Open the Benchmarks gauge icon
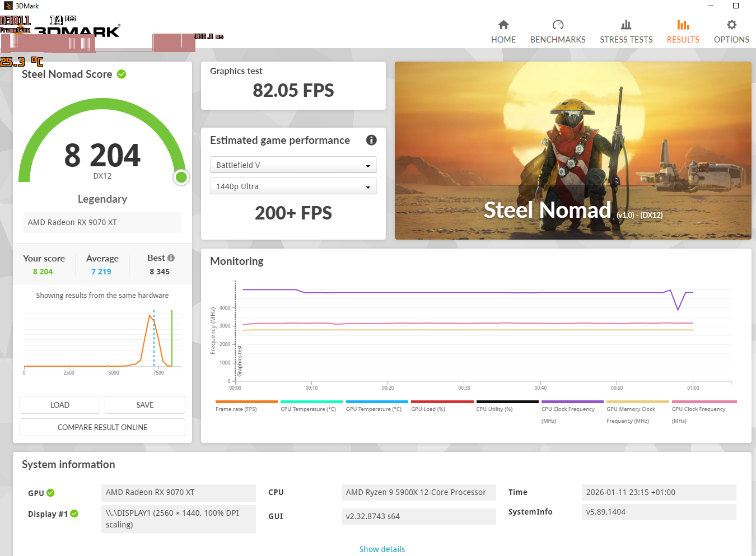756x556 pixels. (558, 25)
